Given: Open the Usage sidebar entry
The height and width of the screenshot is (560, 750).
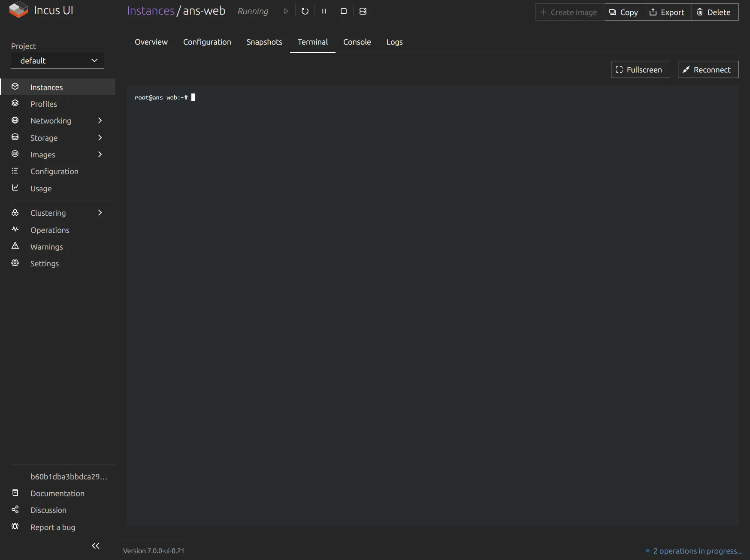Looking at the screenshot, I should pos(58,188).
